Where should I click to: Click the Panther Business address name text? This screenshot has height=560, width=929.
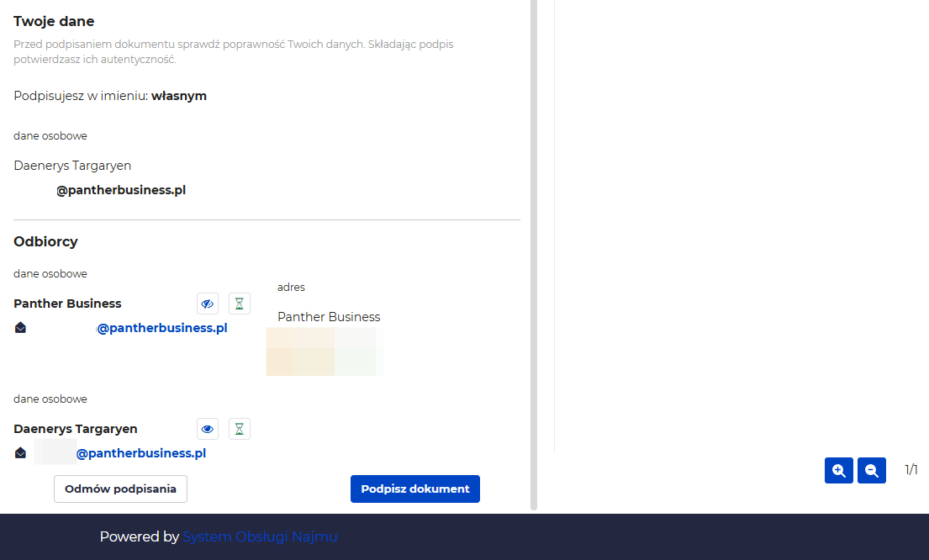pos(329,317)
